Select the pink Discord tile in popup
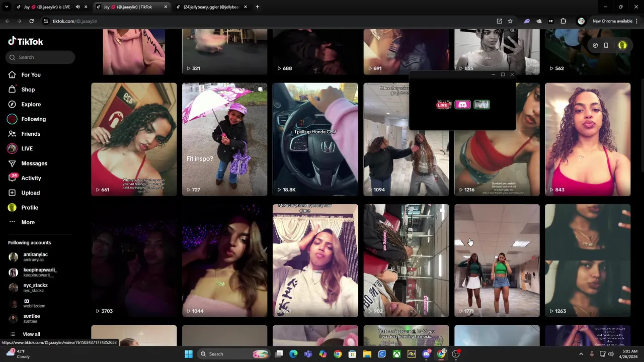Viewport: 644px width, 362px height. (x=462, y=105)
